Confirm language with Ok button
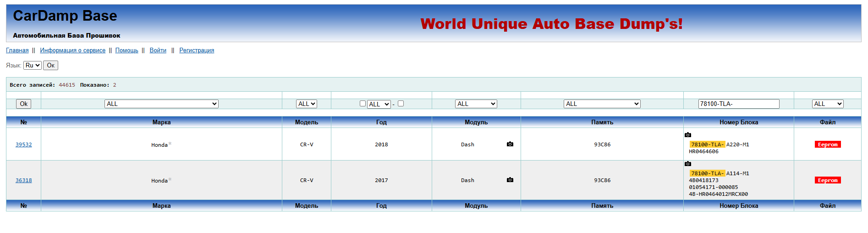868x233 pixels. [50, 65]
